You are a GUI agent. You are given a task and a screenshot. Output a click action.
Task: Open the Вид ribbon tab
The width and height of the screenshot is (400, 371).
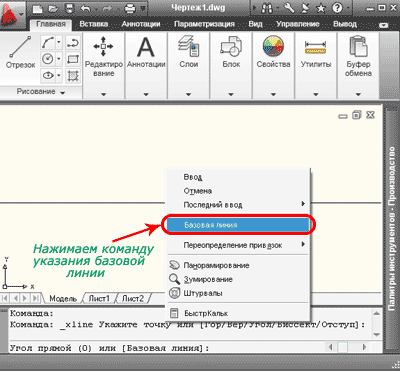click(x=255, y=24)
